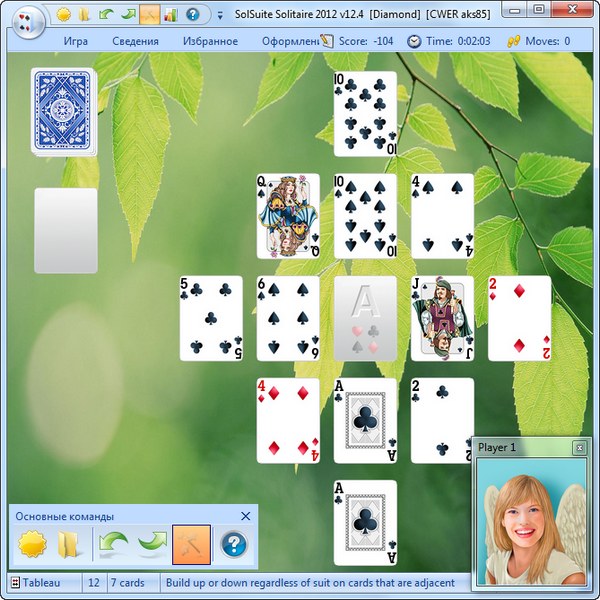Toggle the highlighted autoplay wand button in the floating panel
The height and width of the screenshot is (600, 600).
[x=191, y=545]
